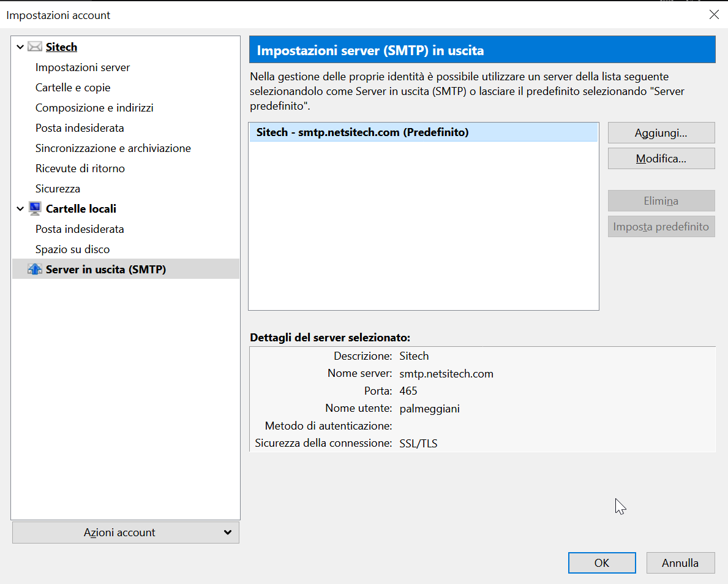Screen dimensions: 728x584
Task: Select Spazio su disco
Action: pyautogui.click(x=73, y=249)
